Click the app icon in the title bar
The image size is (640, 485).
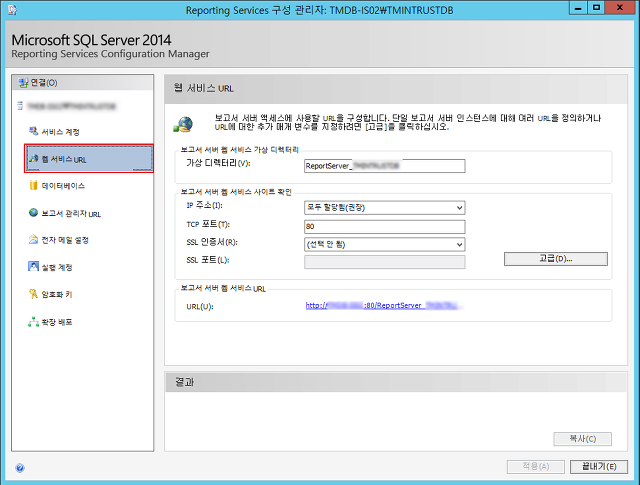13,10
